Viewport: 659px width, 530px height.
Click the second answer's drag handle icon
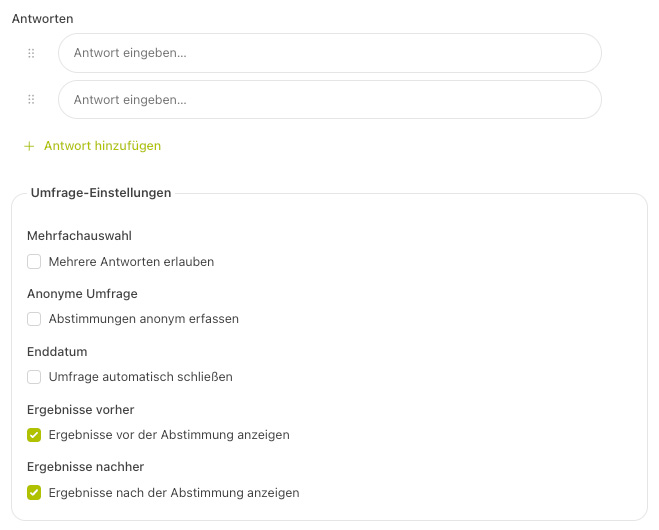[31, 100]
